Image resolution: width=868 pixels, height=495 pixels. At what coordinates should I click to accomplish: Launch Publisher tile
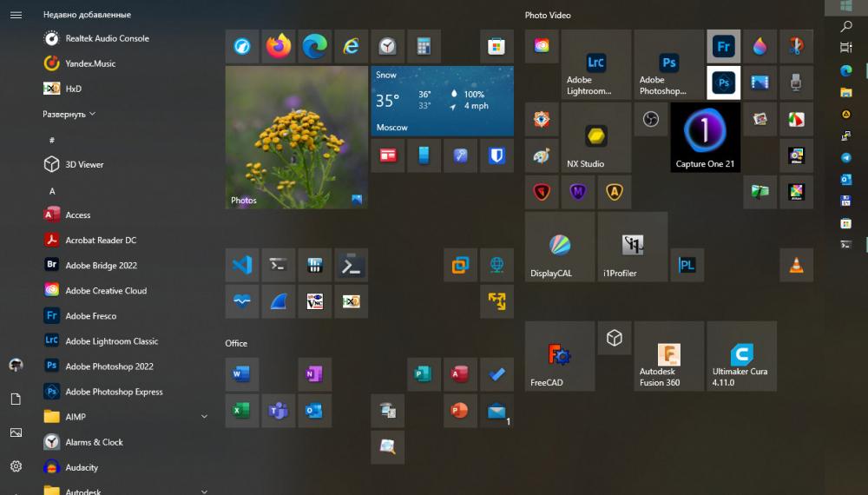[x=424, y=373]
